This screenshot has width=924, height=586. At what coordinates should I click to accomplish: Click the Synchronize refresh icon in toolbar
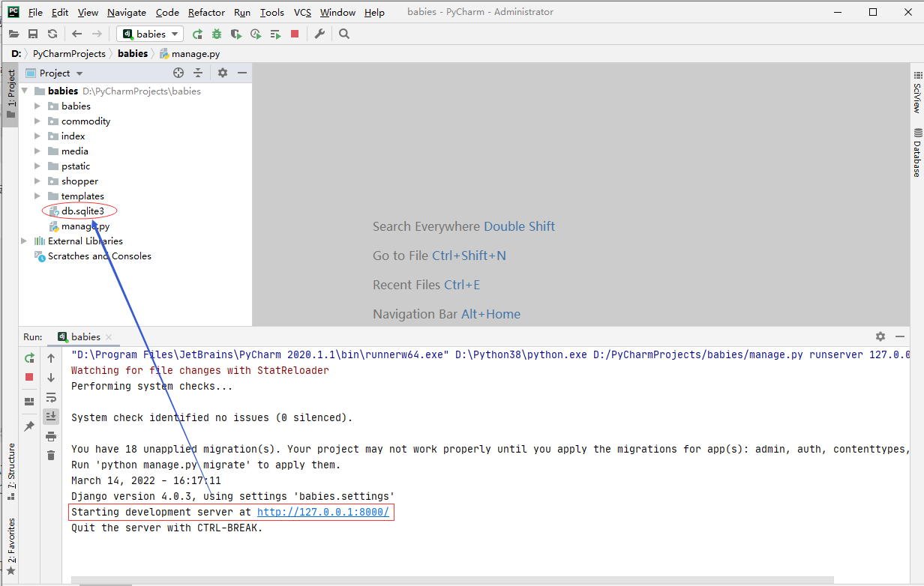click(x=52, y=34)
